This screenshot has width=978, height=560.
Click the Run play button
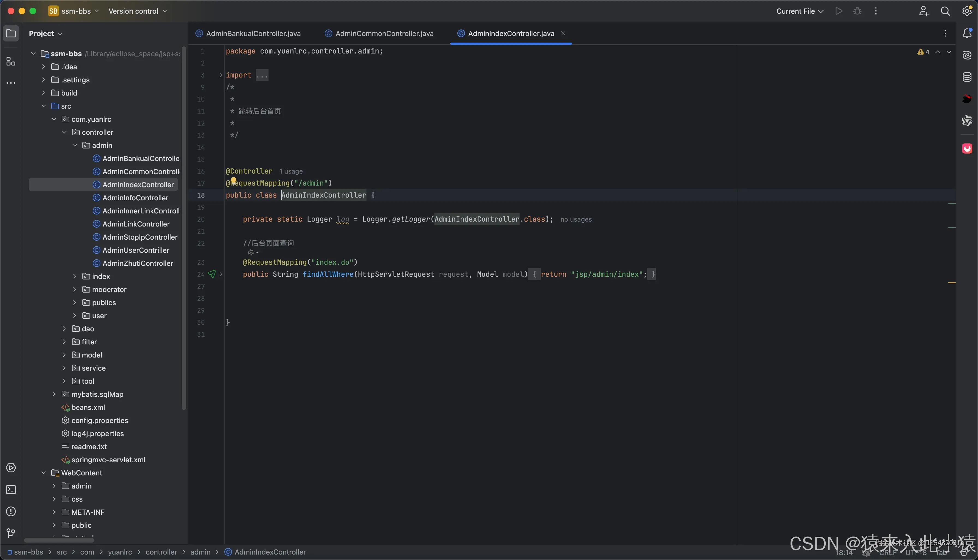click(x=839, y=11)
